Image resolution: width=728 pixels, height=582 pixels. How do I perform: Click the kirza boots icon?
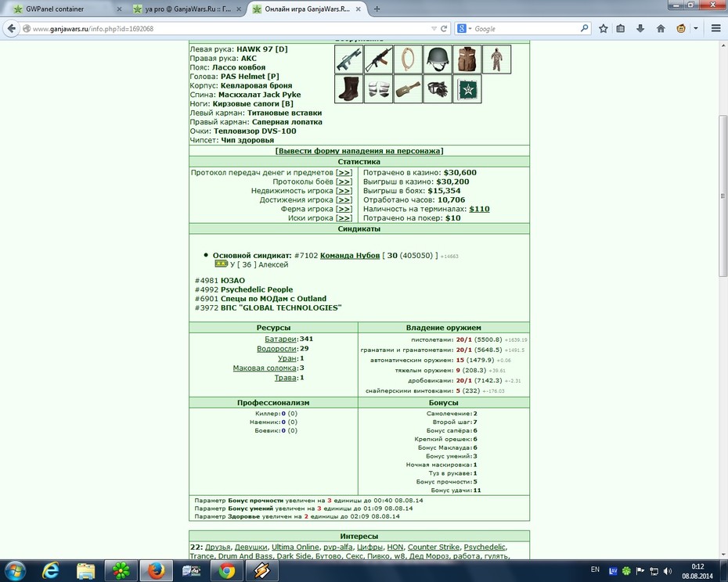(348, 88)
